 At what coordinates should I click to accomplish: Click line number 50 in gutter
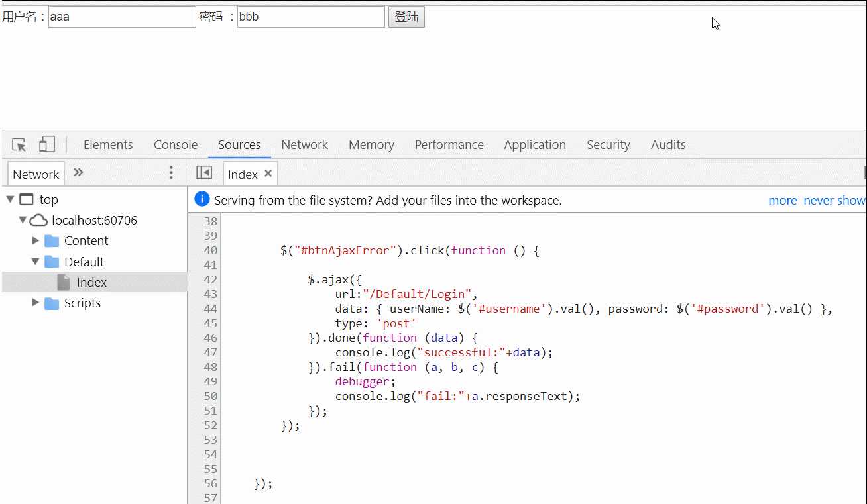tap(211, 396)
